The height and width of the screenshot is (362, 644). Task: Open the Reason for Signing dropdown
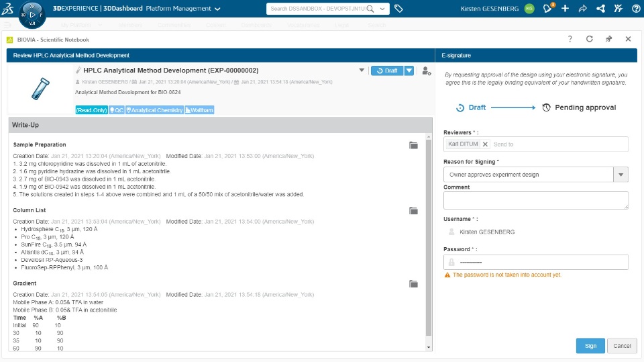tap(621, 175)
